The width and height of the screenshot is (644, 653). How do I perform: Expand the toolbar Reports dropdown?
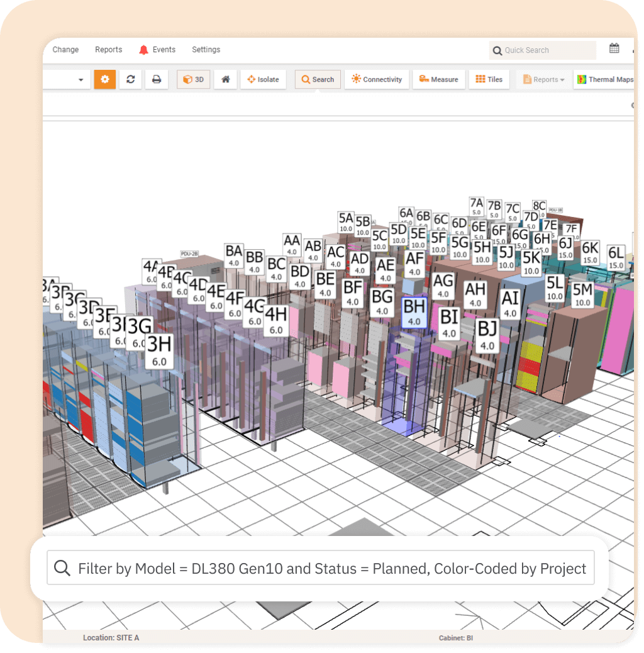tap(543, 79)
